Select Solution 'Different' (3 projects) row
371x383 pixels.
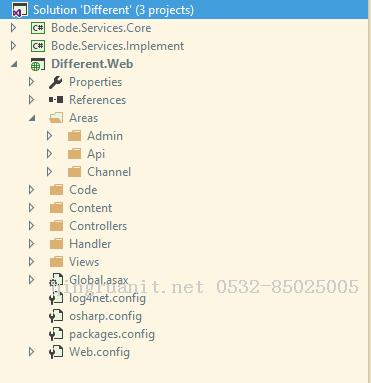(184, 10)
